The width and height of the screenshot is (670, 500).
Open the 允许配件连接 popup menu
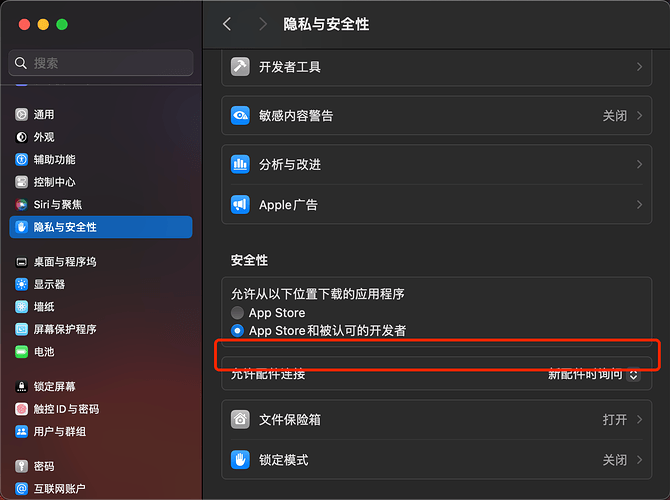point(594,374)
